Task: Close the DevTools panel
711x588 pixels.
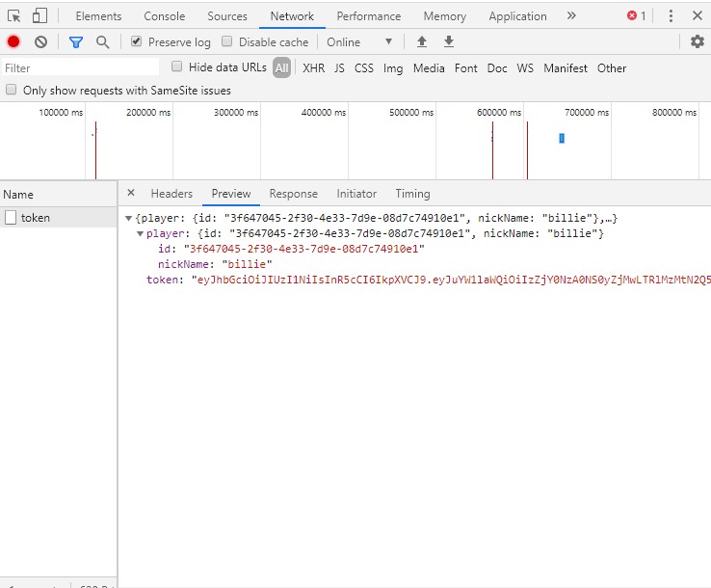Action: [x=698, y=15]
